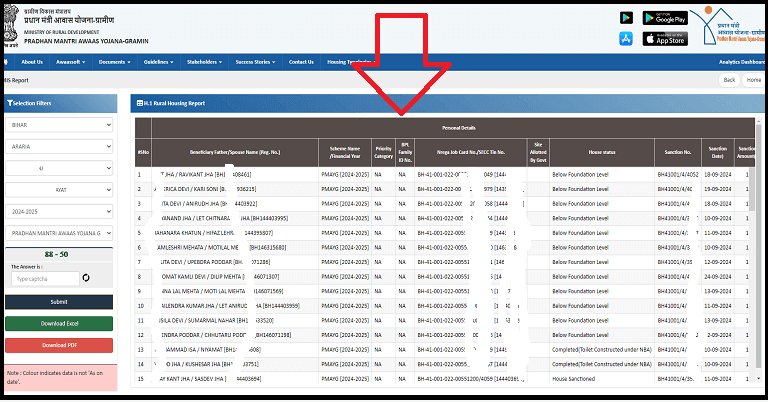This screenshot has width=768, height=402.
Task: Click the red Download PDF button
Action: tap(59, 345)
